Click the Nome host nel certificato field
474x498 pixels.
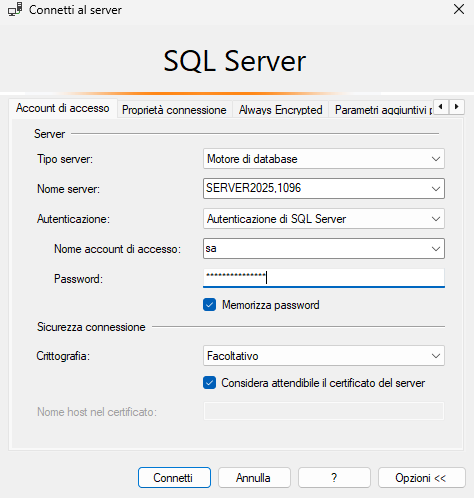[x=324, y=411]
